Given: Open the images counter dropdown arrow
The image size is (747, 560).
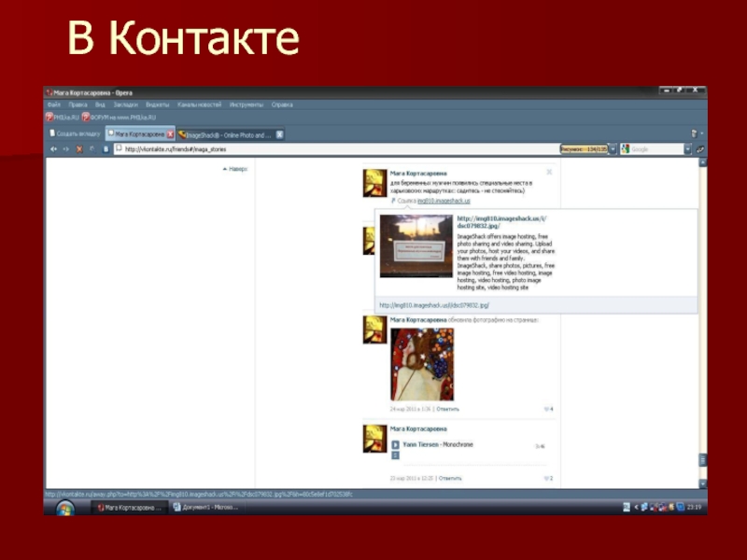Looking at the screenshot, I should coord(613,148).
